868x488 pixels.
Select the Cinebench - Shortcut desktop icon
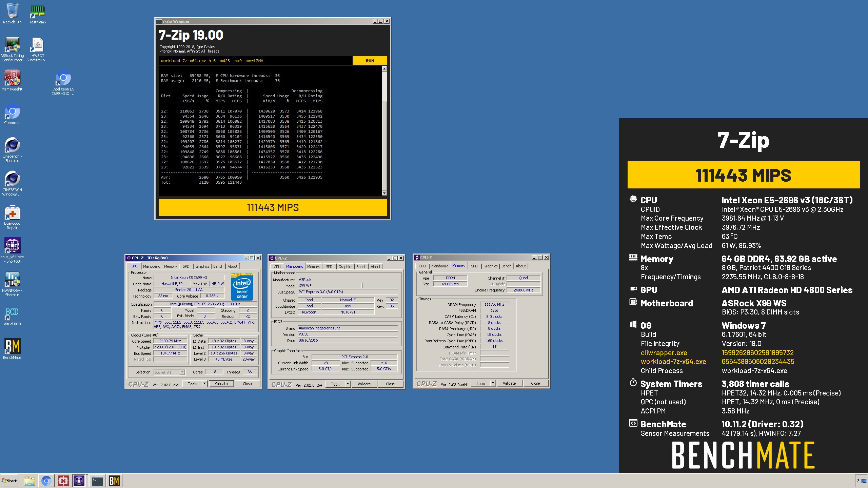(x=12, y=150)
